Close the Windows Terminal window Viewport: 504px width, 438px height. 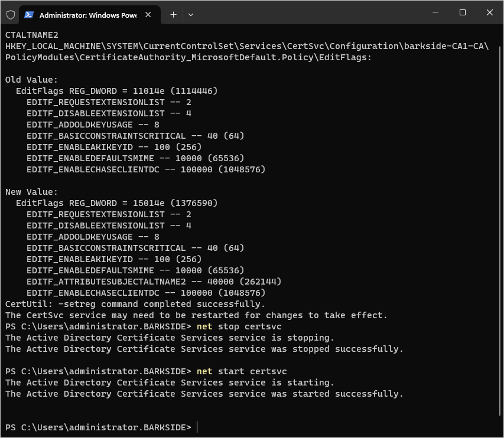490,13
